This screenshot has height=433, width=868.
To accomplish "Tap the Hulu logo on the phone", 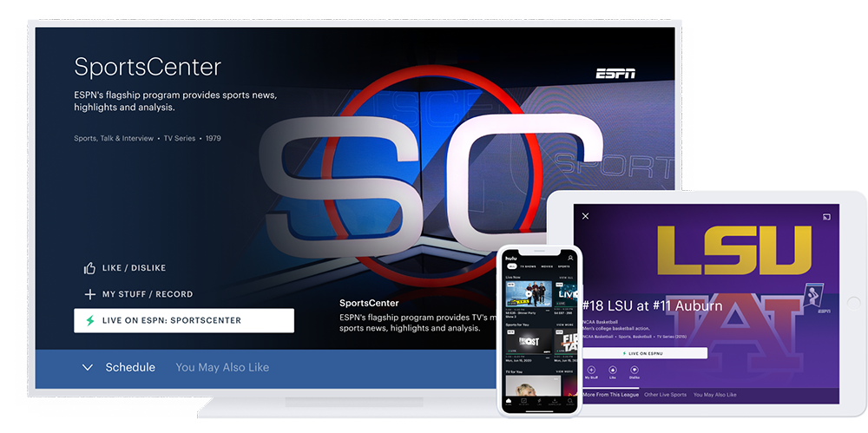I will point(513,258).
